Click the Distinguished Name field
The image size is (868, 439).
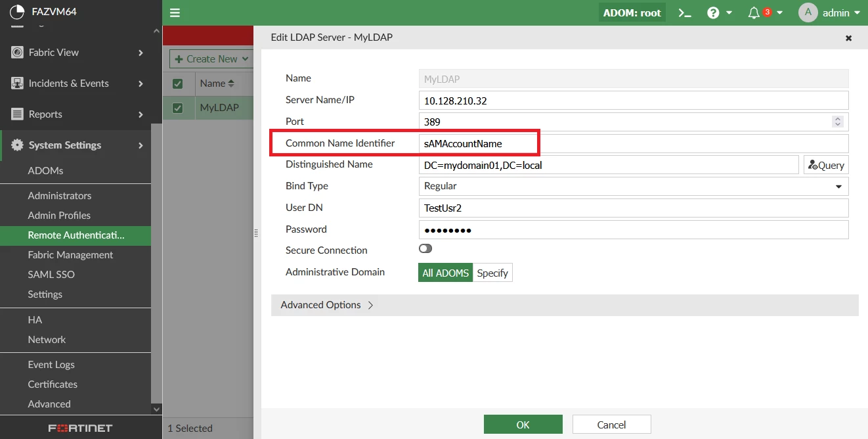pyautogui.click(x=609, y=165)
